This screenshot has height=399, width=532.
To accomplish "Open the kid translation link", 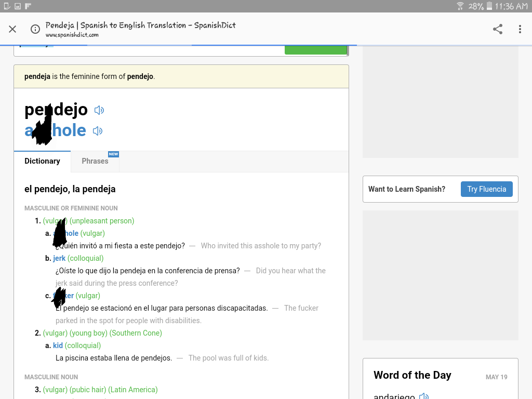I will 58,345.
